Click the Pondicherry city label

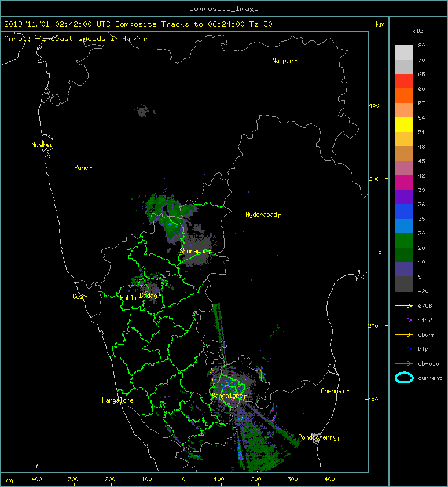point(317,437)
